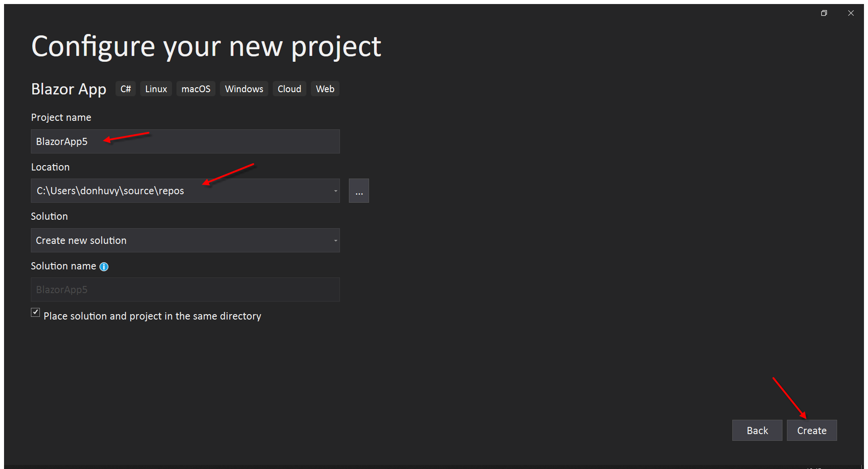The image size is (868, 469).
Task: Click the Linux tag
Action: [155, 89]
